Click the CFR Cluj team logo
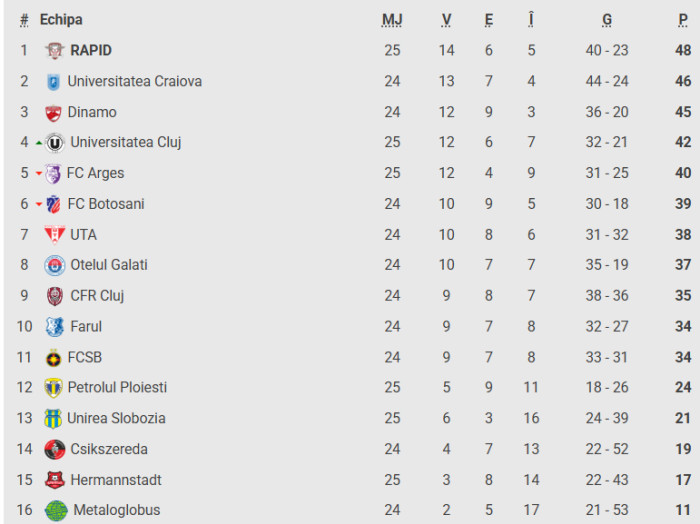700x524 pixels. click(55, 296)
